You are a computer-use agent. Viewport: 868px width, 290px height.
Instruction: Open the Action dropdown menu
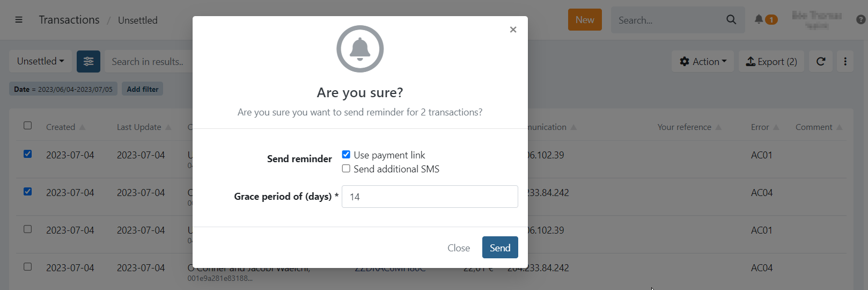[703, 62]
